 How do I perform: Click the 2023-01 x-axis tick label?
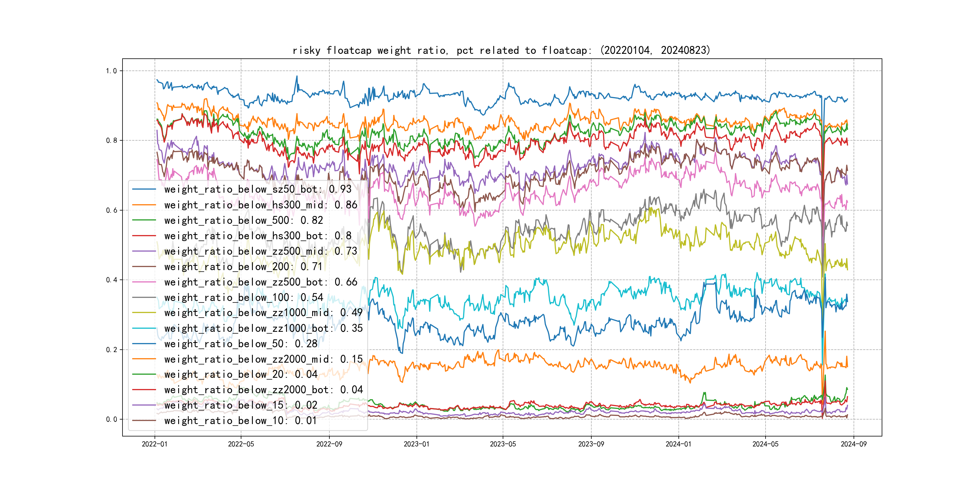click(x=416, y=444)
